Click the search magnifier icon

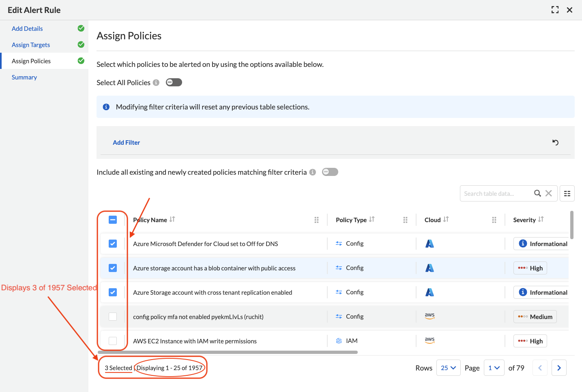(x=537, y=193)
